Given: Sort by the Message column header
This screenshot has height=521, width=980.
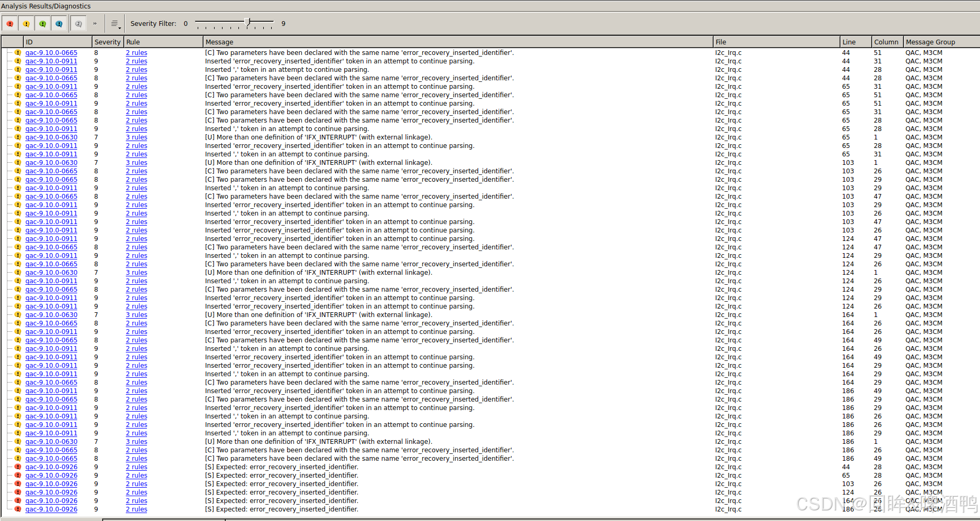Looking at the screenshot, I should point(458,42).
